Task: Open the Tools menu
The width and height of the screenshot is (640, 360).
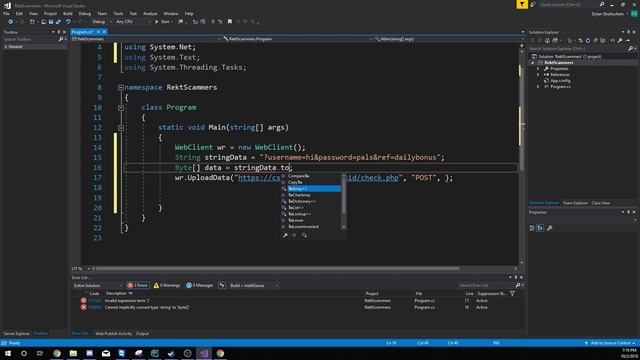Action: 118,13
